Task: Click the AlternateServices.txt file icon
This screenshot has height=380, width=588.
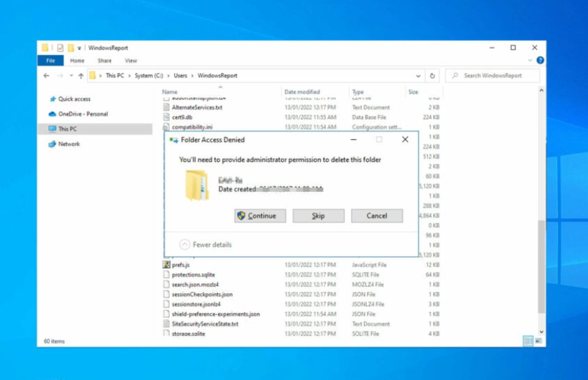Action: (x=166, y=107)
